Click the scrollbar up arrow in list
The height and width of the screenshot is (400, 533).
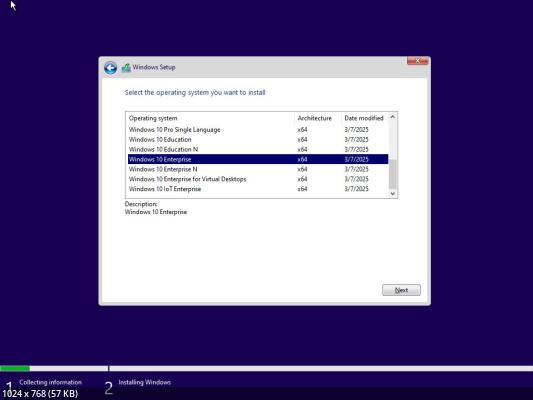393,117
